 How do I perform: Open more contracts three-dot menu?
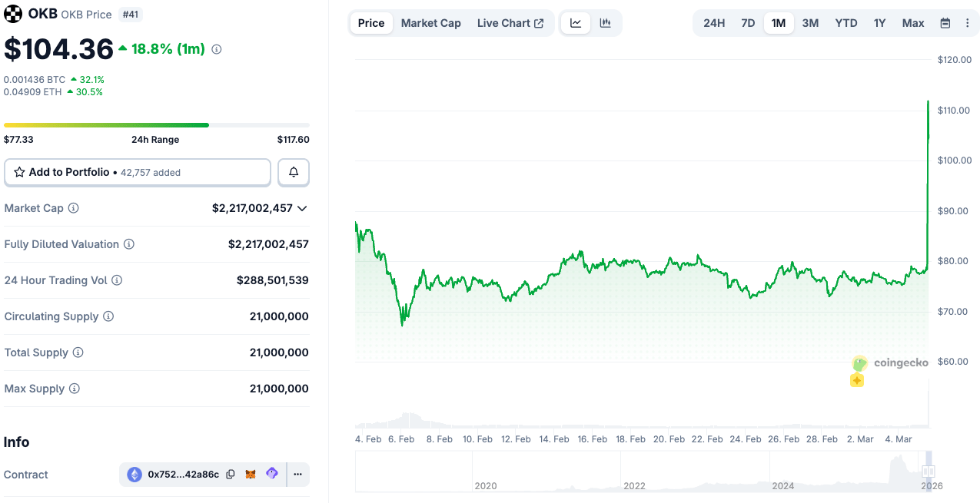coord(297,475)
